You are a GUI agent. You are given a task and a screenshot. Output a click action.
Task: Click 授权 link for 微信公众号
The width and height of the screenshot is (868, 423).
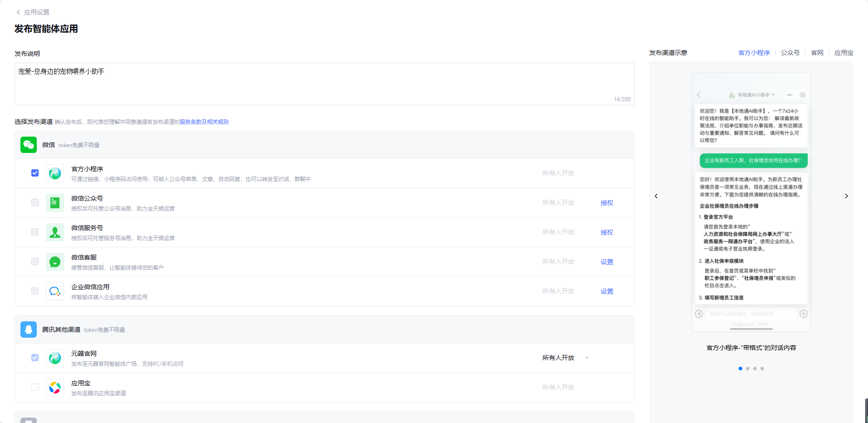click(607, 203)
